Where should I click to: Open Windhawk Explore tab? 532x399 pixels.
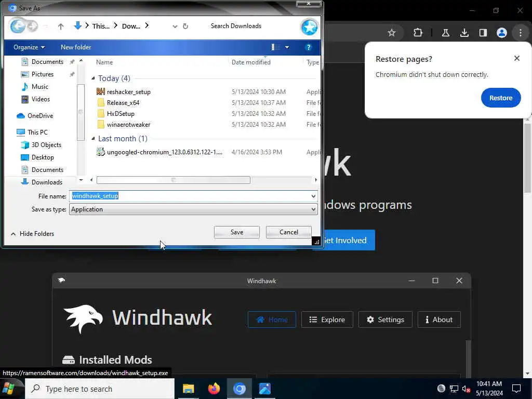coord(327,320)
